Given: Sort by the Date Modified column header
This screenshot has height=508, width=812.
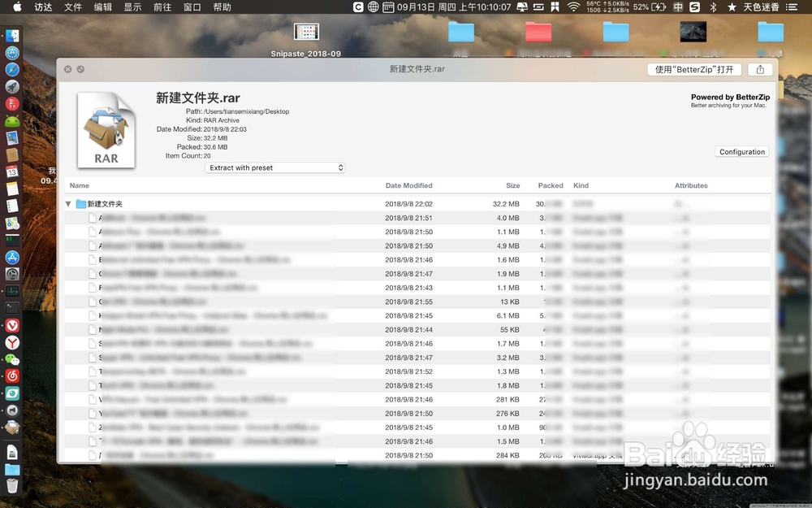Looking at the screenshot, I should [x=408, y=185].
